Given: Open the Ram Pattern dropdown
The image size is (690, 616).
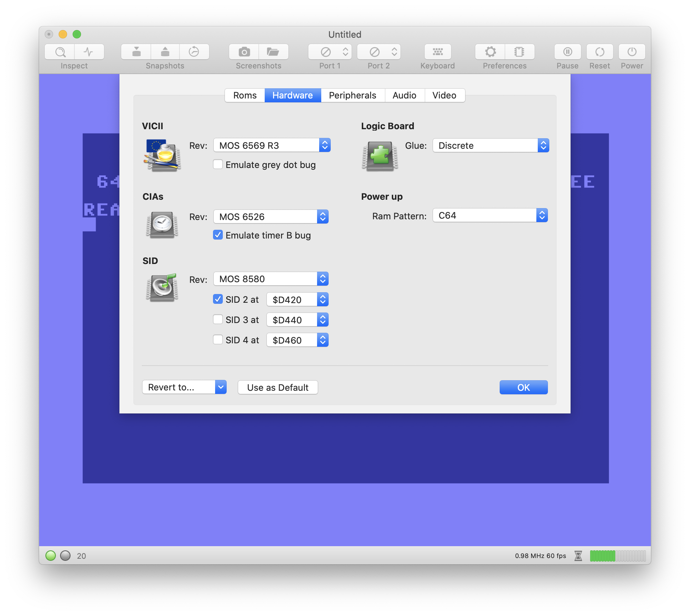Looking at the screenshot, I should [x=490, y=215].
